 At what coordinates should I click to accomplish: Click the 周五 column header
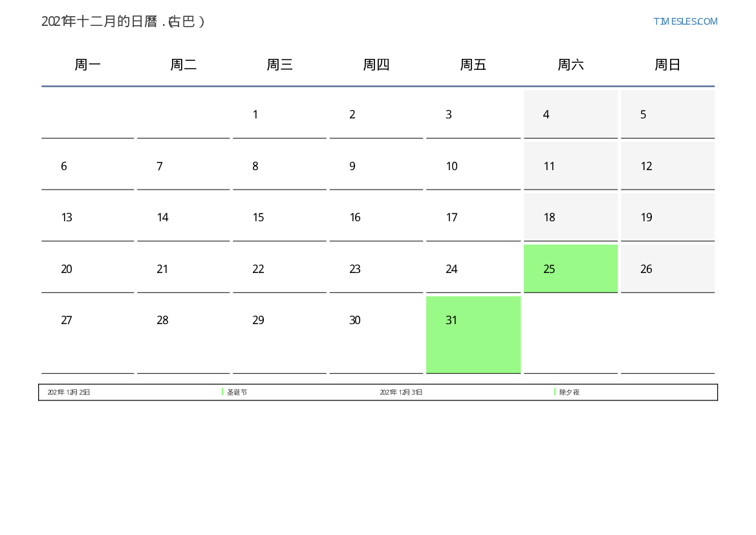click(473, 65)
